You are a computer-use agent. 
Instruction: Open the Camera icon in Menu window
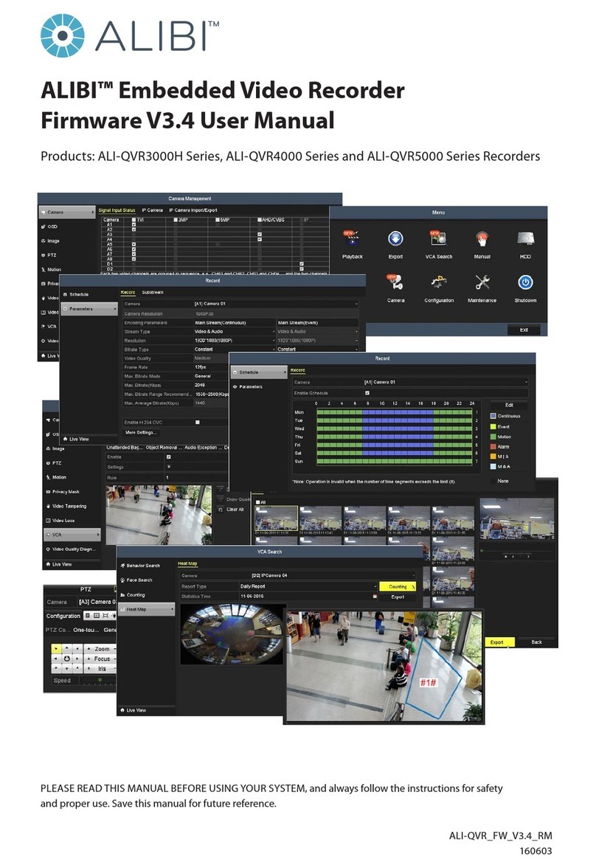coord(395,282)
